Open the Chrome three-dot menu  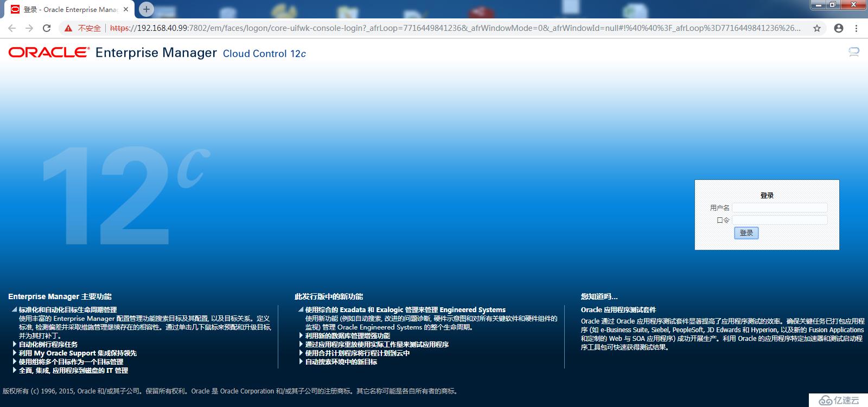(x=857, y=28)
